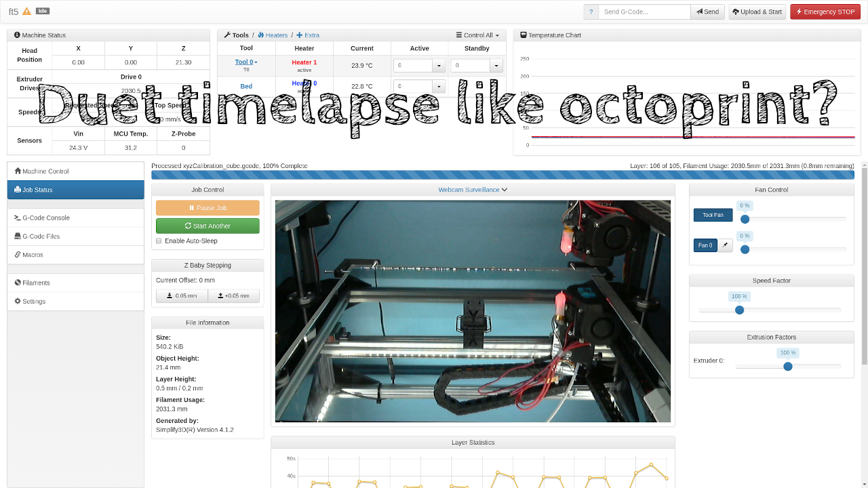Screen dimensions: 868x488
Task: Adjust the Fan 0 slider
Action: [x=745, y=249]
